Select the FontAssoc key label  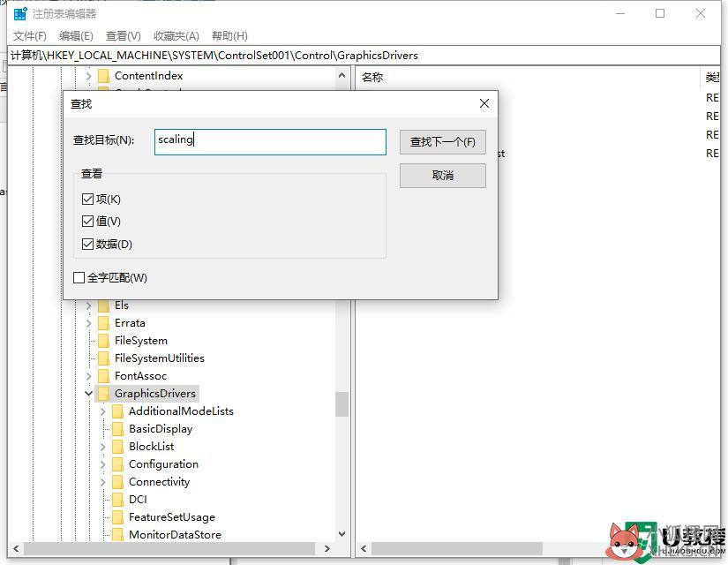pyautogui.click(x=140, y=376)
